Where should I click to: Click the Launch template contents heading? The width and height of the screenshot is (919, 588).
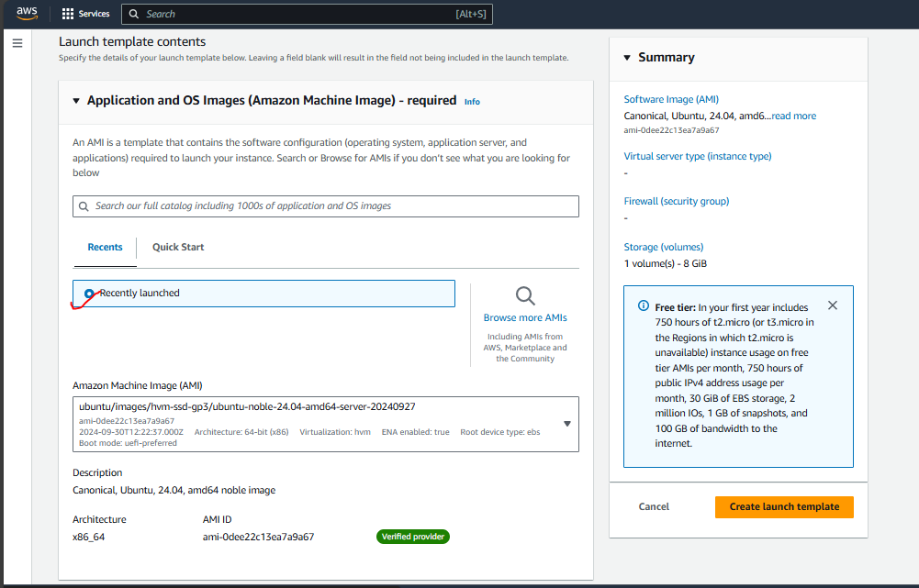[x=132, y=41]
